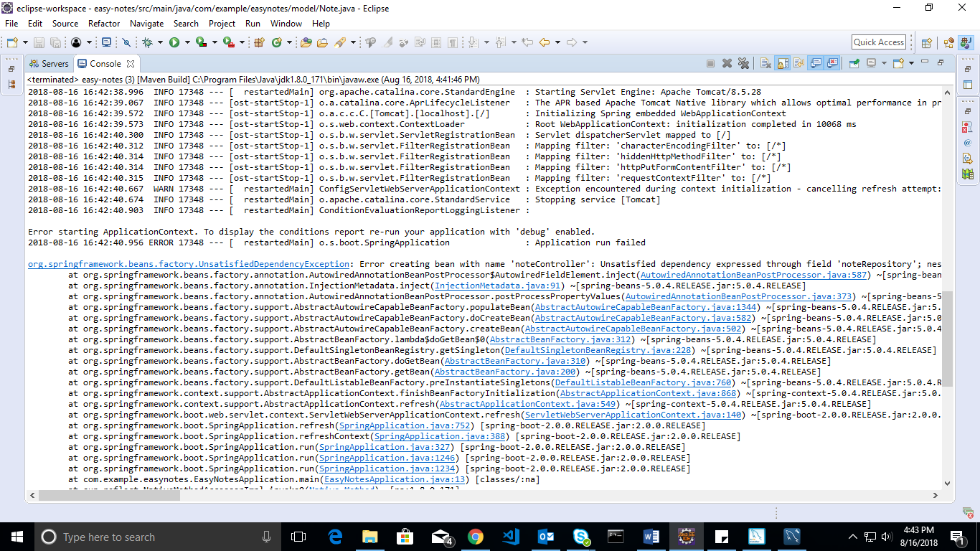980x551 pixels.
Task: Open the Debug button dropdown arrow
Action: click(x=160, y=42)
